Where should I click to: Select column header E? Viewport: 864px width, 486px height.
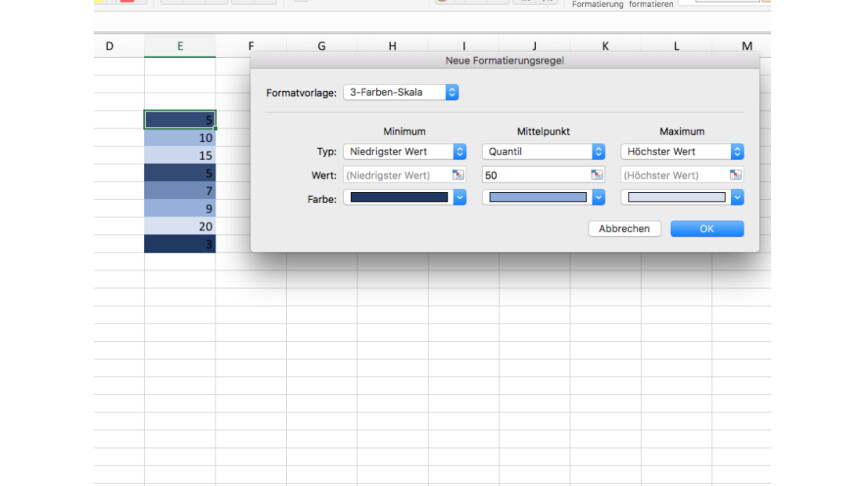pyautogui.click(x=180, y=46)
